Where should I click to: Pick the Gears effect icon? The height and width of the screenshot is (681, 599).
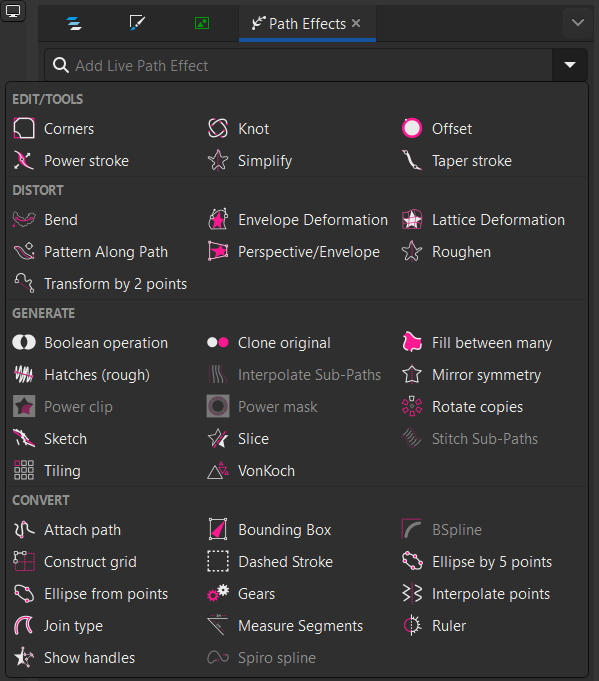coord(218,594)
